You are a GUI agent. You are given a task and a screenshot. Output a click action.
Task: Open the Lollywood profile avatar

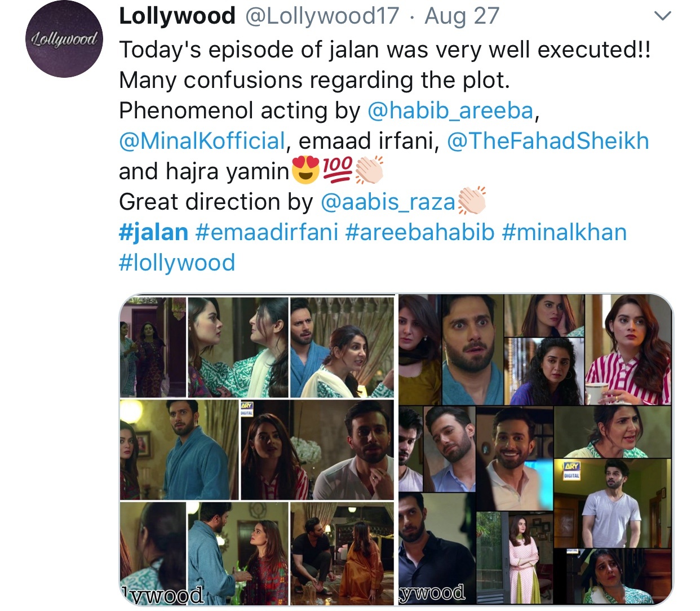point(64,39)
